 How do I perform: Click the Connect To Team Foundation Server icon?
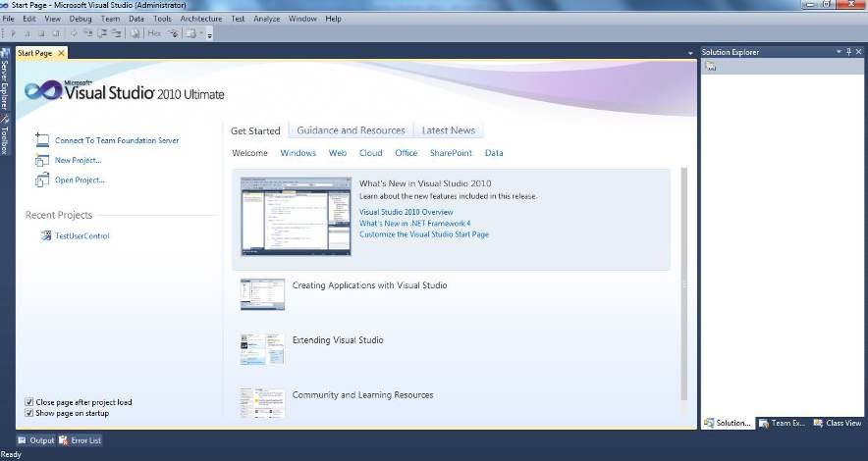click(41, 140)
